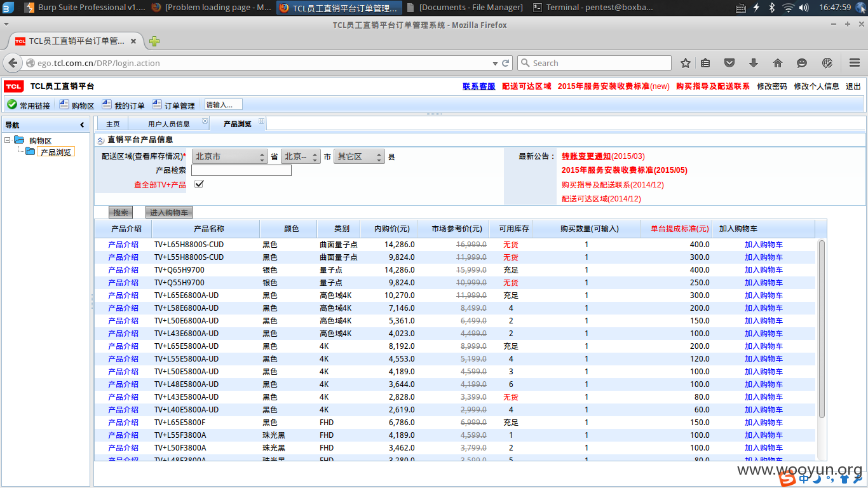Click the product list vertical scrollbar
868x488 pixels.
coord(822,329)
